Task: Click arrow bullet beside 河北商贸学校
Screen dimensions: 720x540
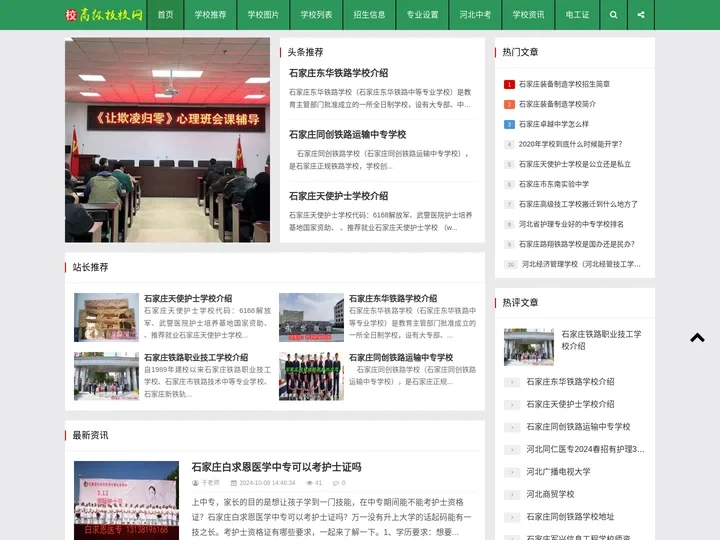Action: (512, 495)
